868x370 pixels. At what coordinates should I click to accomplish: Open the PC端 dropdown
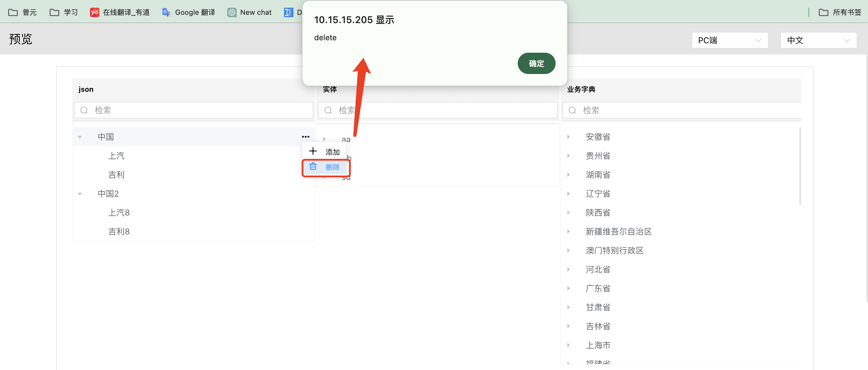pyautogui.click(x=730, y=41)
